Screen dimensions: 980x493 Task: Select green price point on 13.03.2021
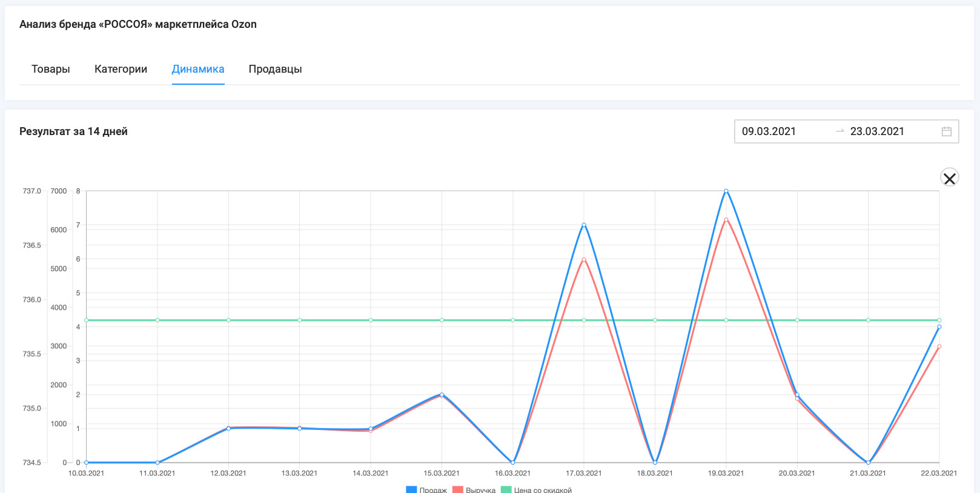click(x=300, y=320)
